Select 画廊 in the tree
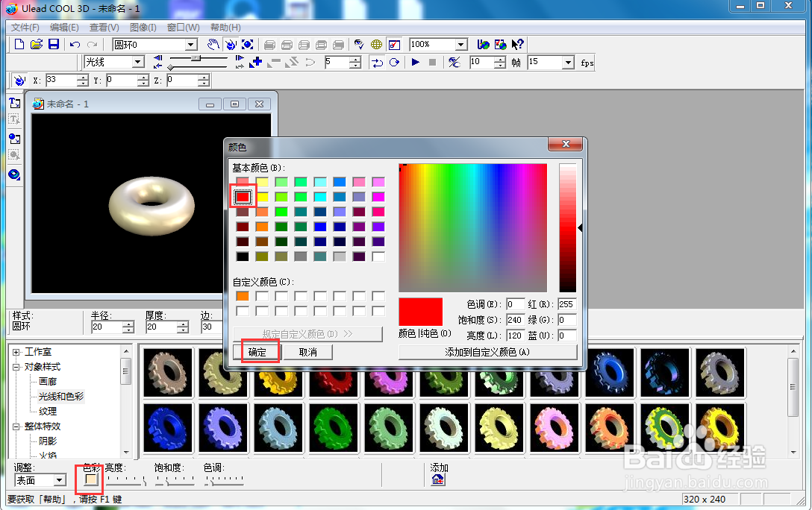 click(48, 382)
